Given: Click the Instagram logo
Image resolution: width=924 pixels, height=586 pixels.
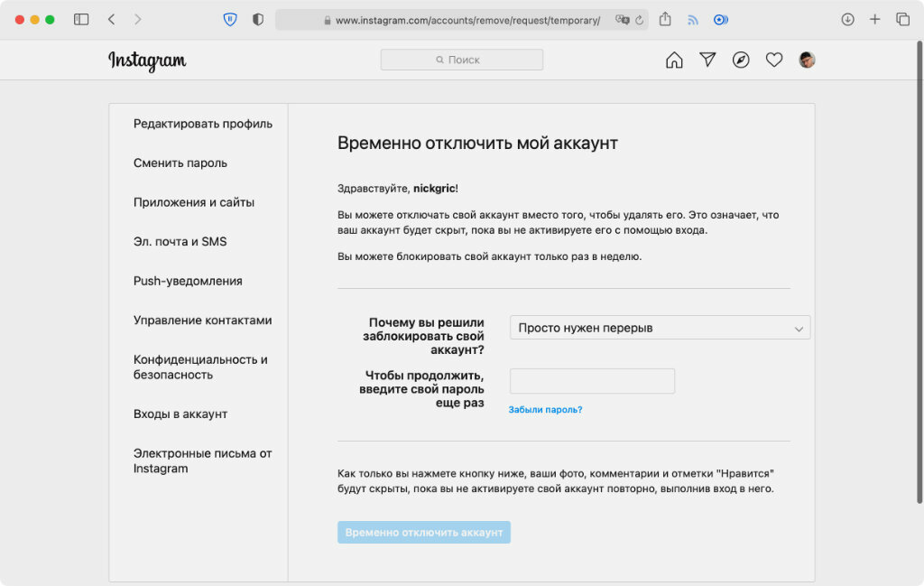Looking at the screenshot, I should [147, 60].
